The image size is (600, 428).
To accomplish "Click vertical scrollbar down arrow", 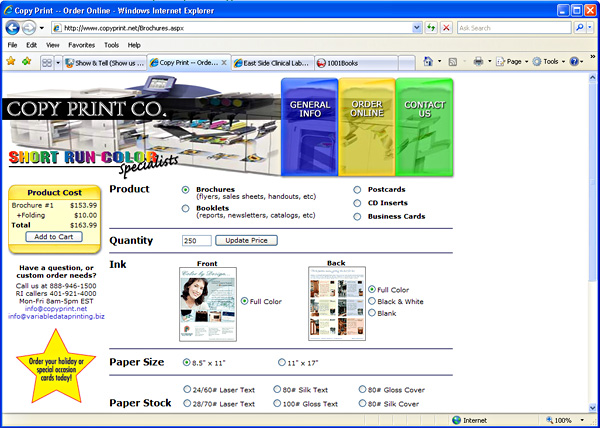I will point(592,408).
